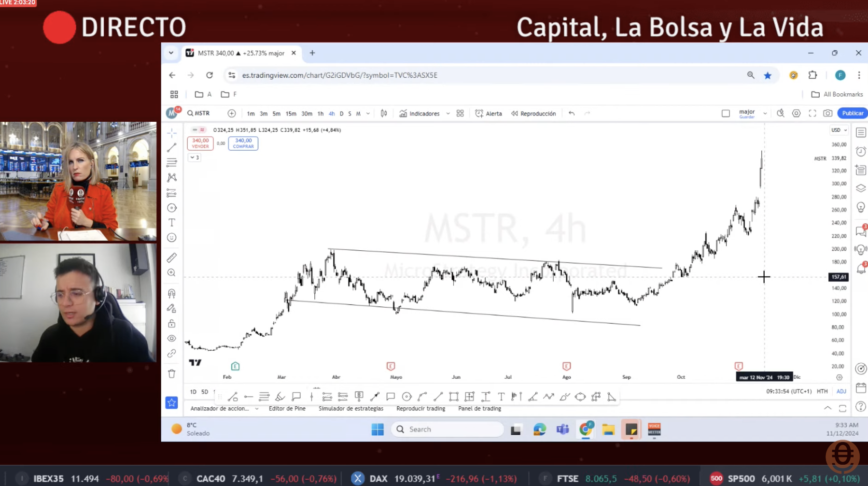The height and width of the screenshot is (486, 868).
Task: Add symbol to compare with plus icon
Action: [x=232, y=113]
